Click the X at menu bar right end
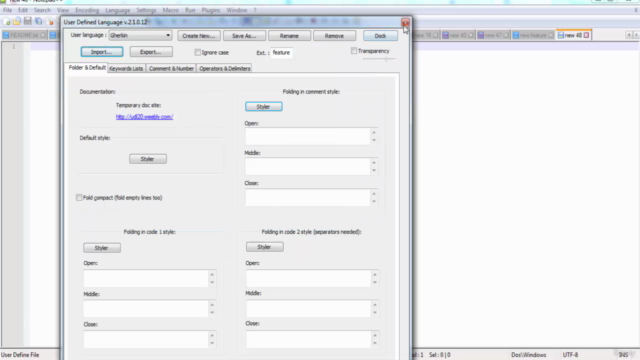Screen dimensions: 640x360 636,10
